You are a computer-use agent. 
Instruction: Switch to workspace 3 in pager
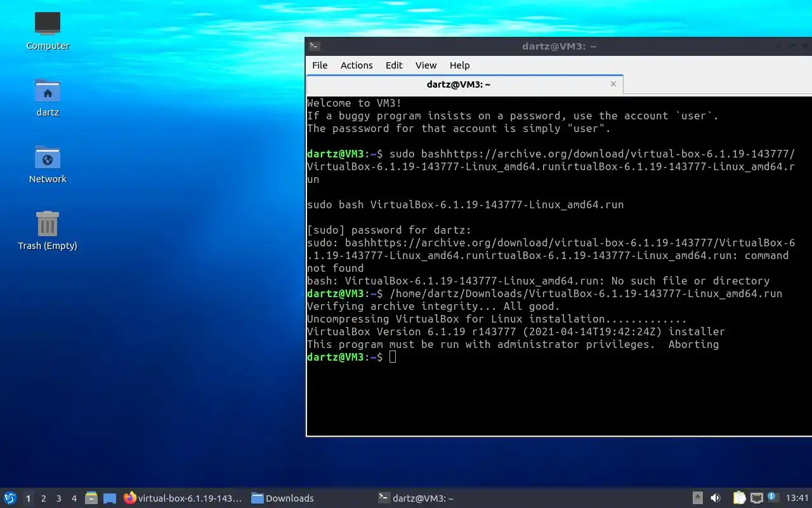pos(58,498)
